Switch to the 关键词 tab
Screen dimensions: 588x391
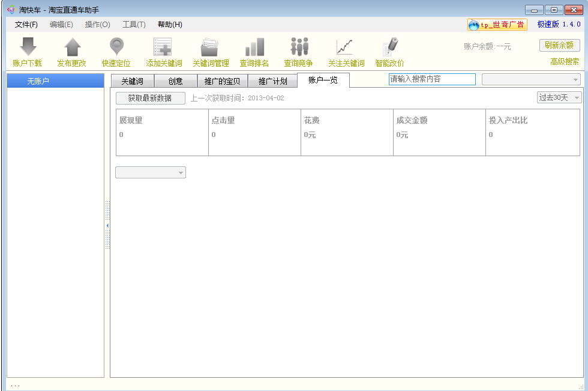click(x=132, y=81)
